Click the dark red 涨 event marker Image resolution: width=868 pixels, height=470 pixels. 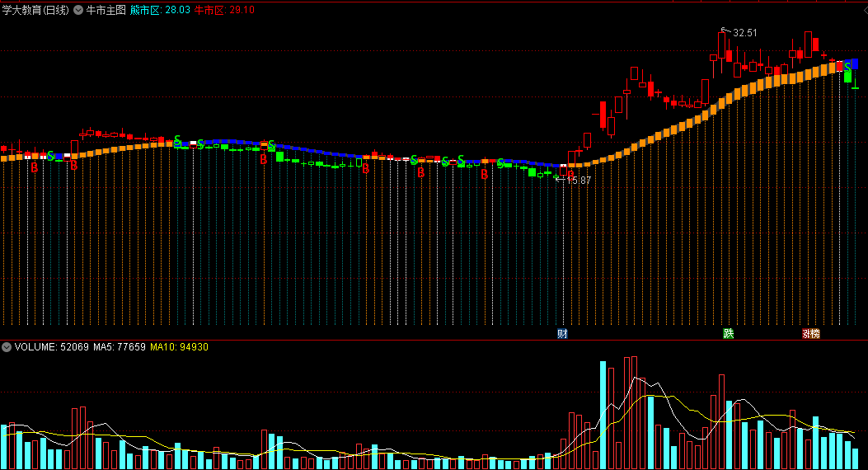(x=806, y=333)
